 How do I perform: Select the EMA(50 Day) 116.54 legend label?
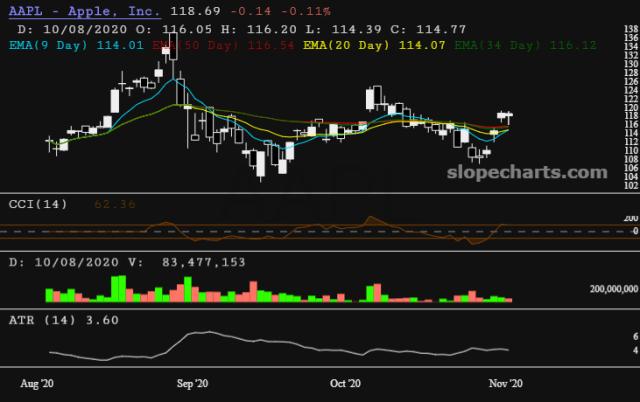click(x=223, y=45)
